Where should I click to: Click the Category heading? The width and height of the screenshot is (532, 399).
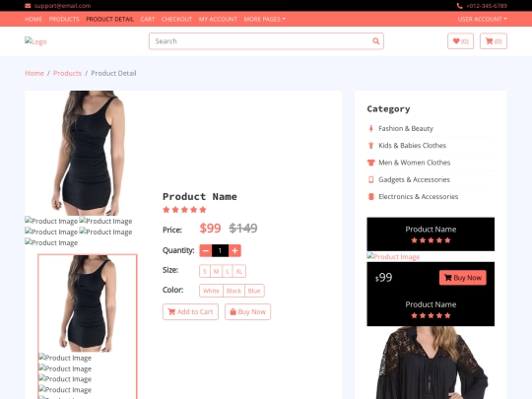388,108
